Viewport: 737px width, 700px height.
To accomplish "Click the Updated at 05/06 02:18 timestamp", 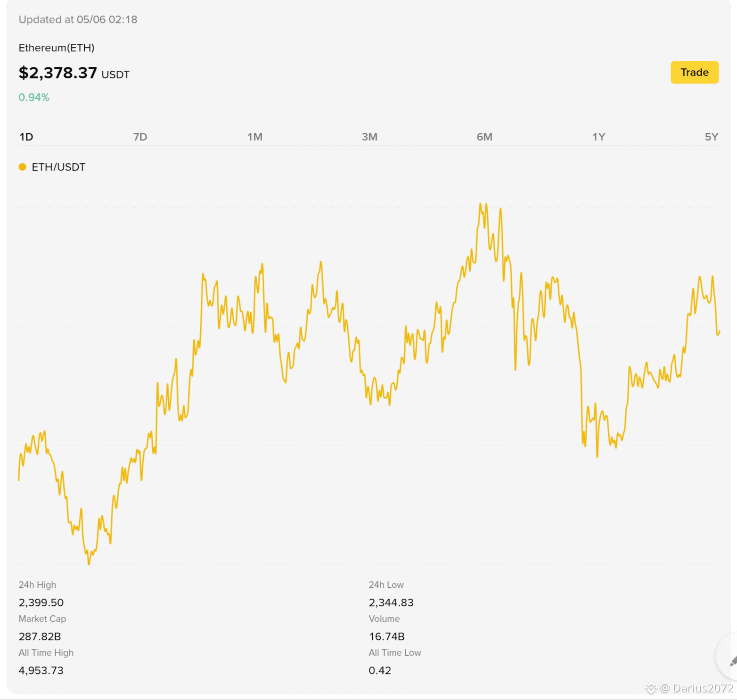I will click(x=78, y=19).
